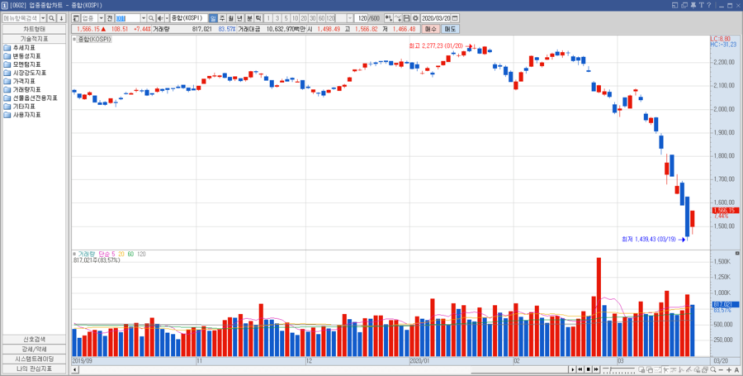743x376 pixels.
Task: Click the save chart disk icon
Action: tap(407, 18)
